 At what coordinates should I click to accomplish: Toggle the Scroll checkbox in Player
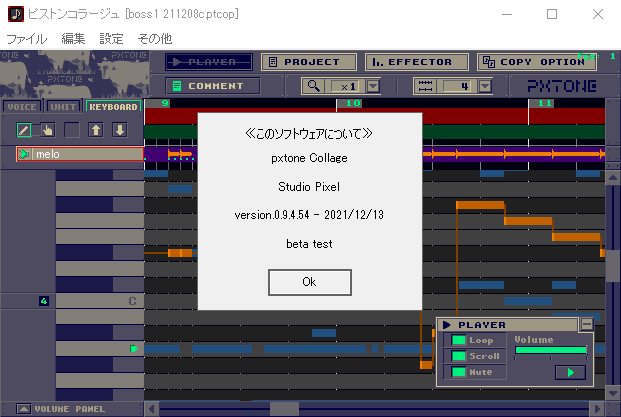pos(459,356)
